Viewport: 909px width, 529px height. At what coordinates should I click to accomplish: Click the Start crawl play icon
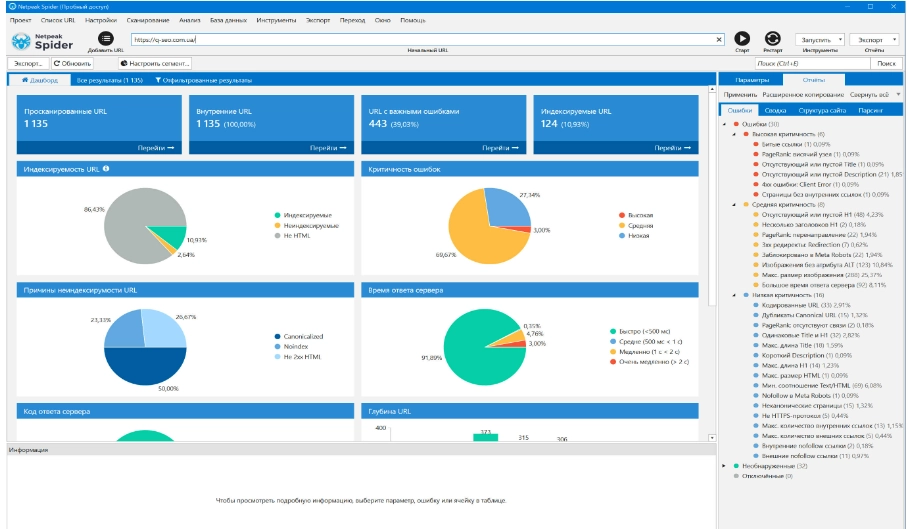pyautogui.click(x=742, y=39)
